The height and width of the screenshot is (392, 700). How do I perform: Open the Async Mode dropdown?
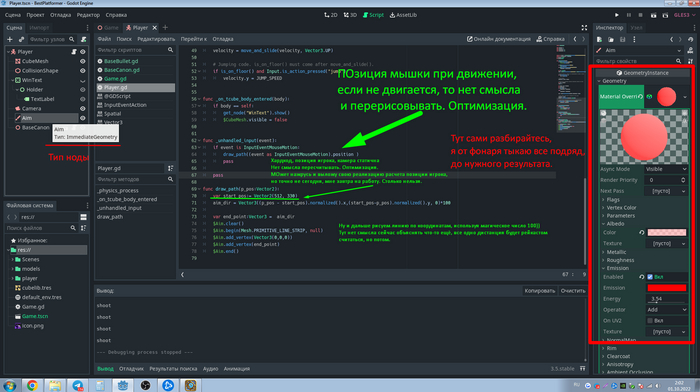coord(666,169)
